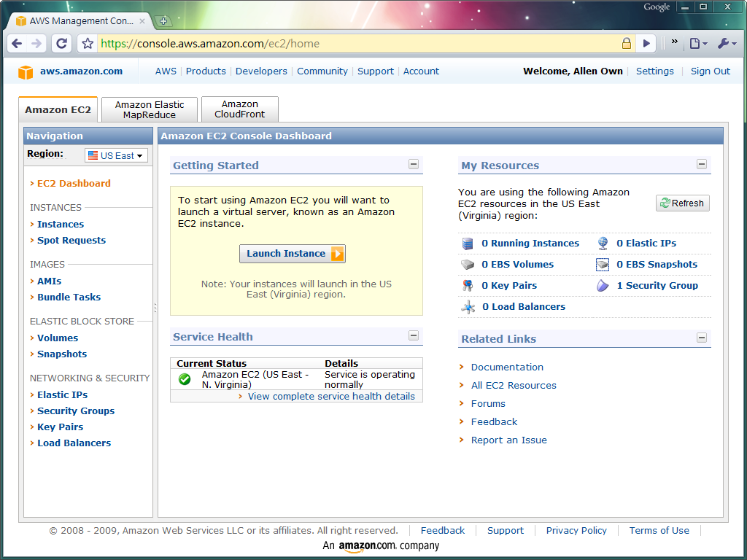Viewport: 747px width, 560px height.
Task: Click the Running Instances server icon
Action: coord(468,244)
